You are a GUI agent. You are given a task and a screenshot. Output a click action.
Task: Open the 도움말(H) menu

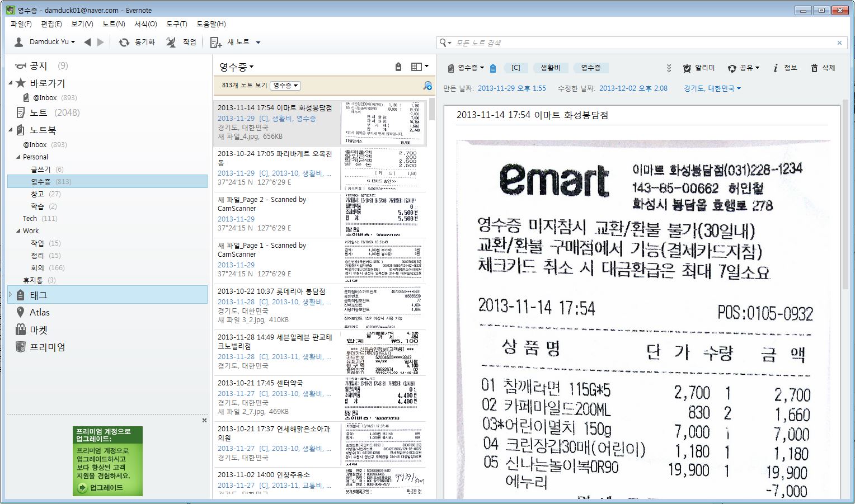coord(211,24)
